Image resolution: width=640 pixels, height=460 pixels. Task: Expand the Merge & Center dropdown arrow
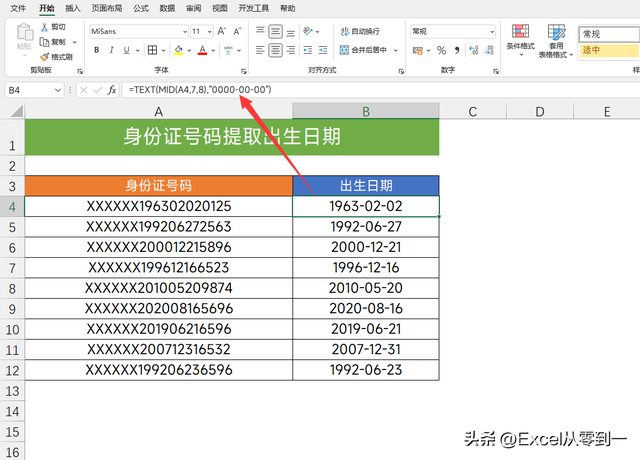tap(395, 50)
